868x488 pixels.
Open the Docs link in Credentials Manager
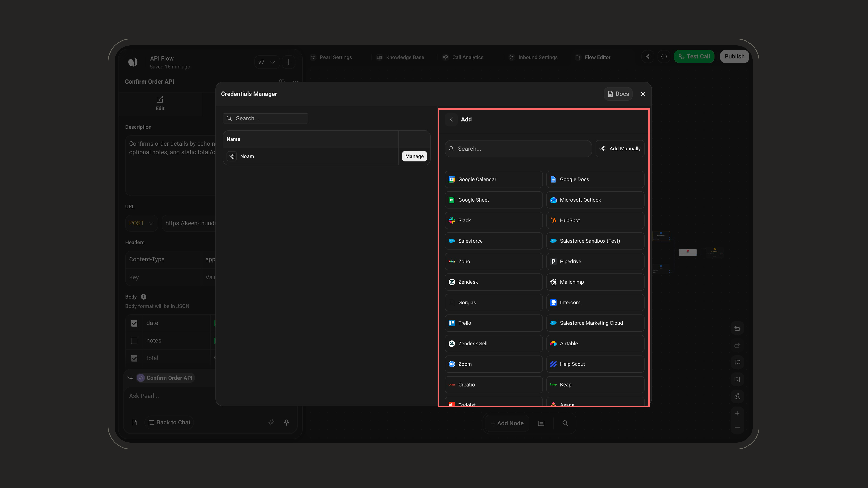618,94
